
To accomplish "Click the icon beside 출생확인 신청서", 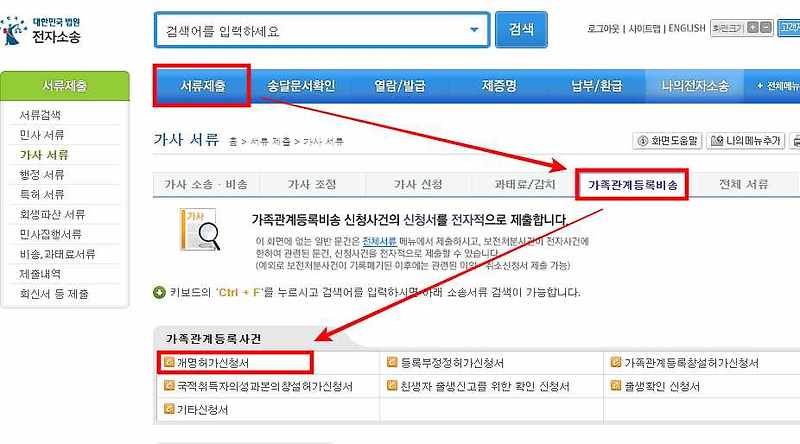I will (x=616, y=386).
